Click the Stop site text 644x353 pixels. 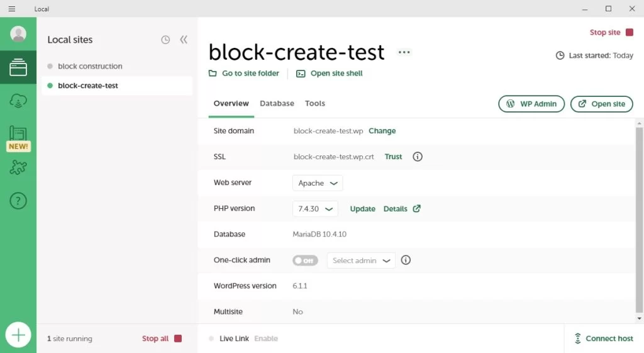605,32
